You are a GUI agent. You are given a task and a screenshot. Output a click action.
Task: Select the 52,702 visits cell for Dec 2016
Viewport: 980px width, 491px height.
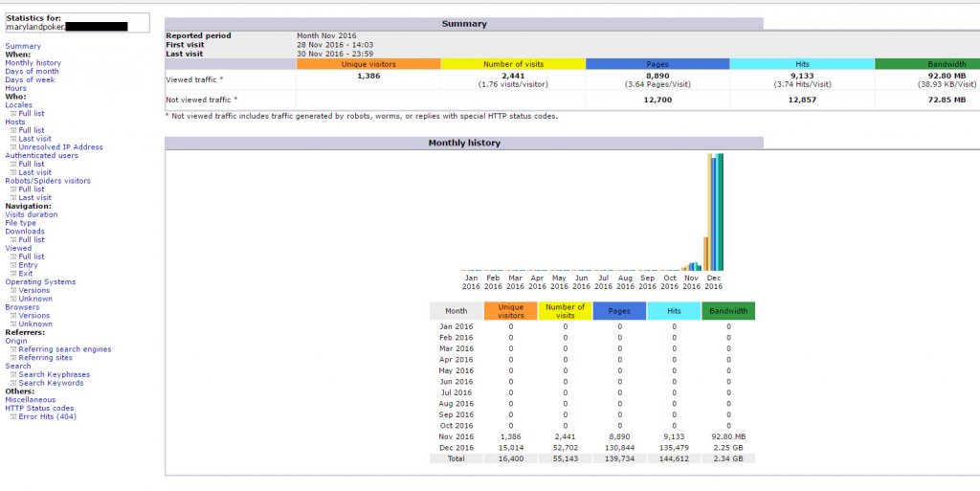[x=565, y=448]
